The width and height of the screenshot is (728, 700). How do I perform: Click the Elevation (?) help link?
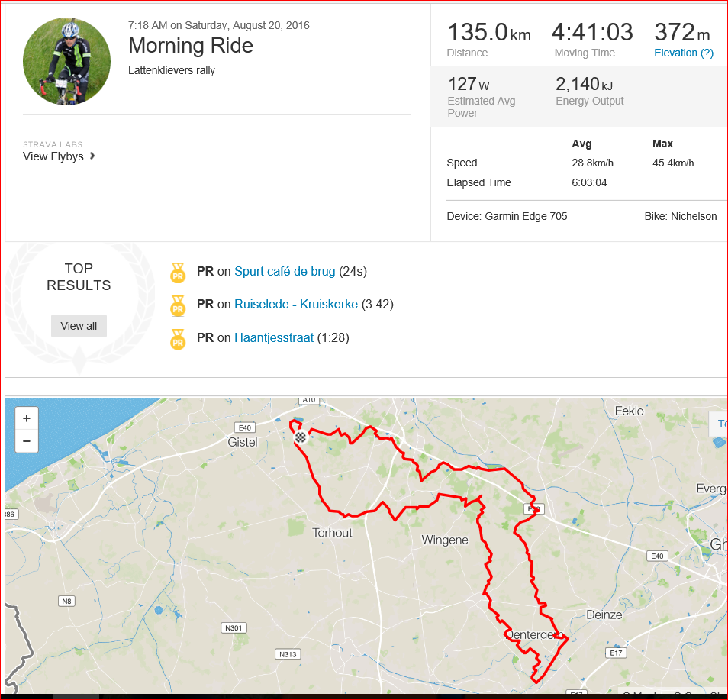click(x=684, y=53)
